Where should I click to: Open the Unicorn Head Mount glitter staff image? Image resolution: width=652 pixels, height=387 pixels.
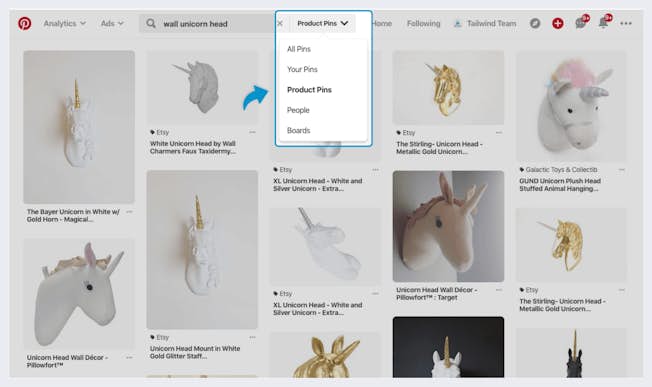pos(202,250)
